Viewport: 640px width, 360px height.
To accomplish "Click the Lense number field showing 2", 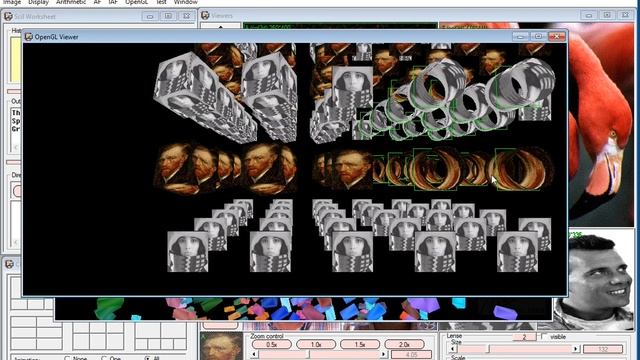I will point(524,337).
